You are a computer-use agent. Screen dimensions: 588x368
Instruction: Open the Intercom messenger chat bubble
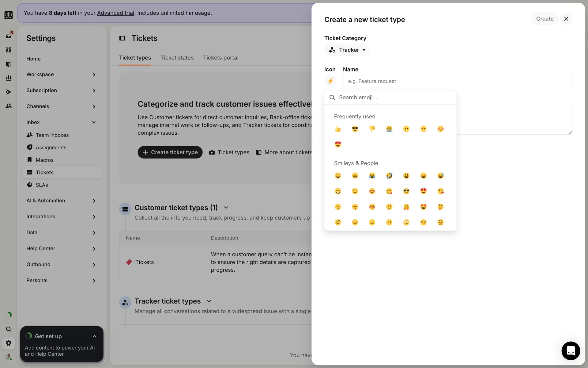(571, 351)
